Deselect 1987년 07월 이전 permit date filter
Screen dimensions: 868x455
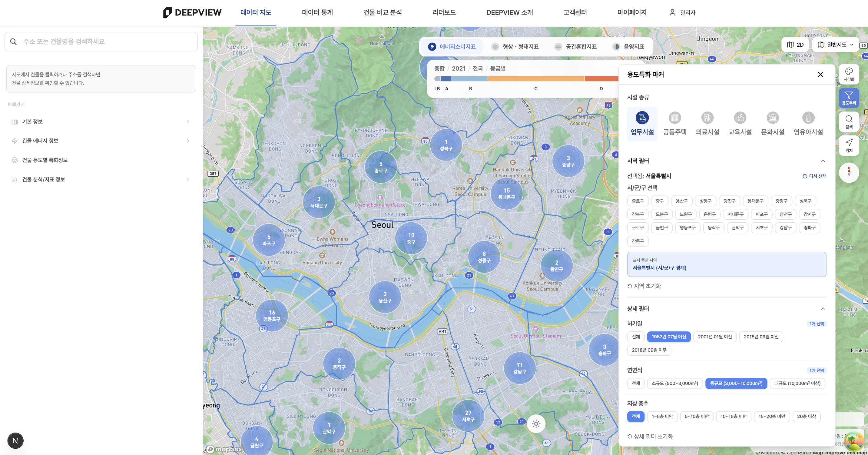point(668,336)
